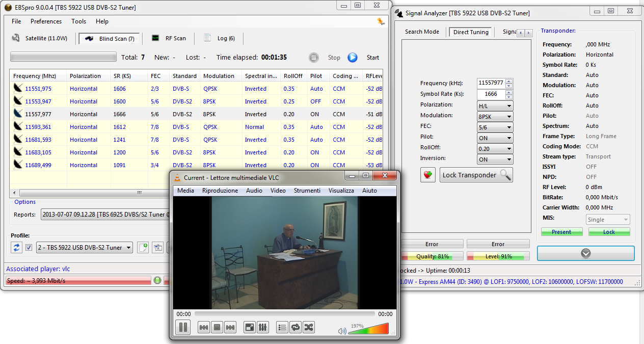Click the pin icon in EBSpro menu bar

point(381,21)
